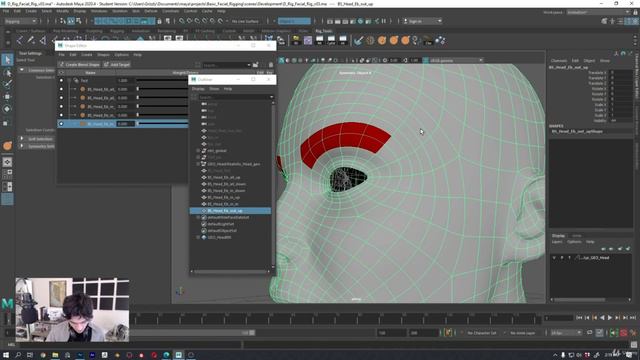Go to end of playback range
The image size is (640, 360).
pos(633,318)
